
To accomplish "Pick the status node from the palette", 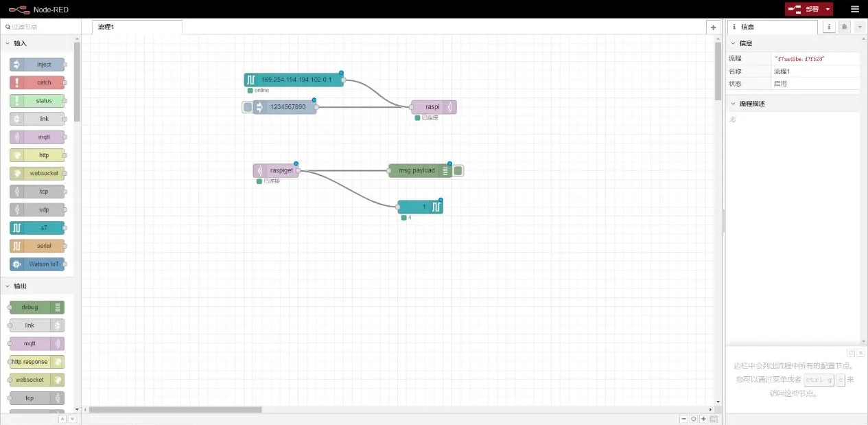I will pyautogui.click(x=37, y=101).
